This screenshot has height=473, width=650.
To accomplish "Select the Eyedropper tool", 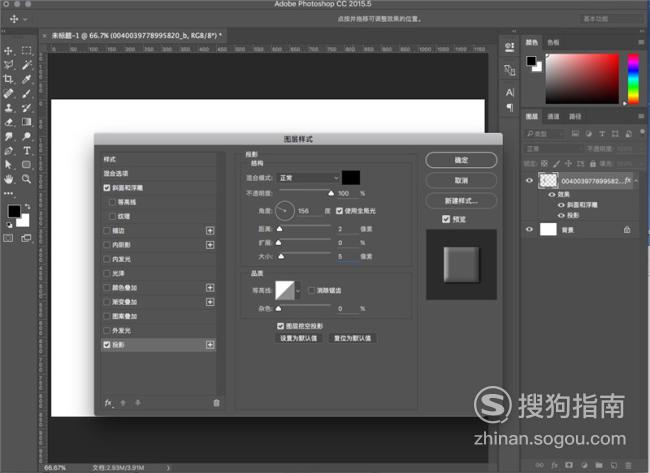I will click(x=27, y=79).
